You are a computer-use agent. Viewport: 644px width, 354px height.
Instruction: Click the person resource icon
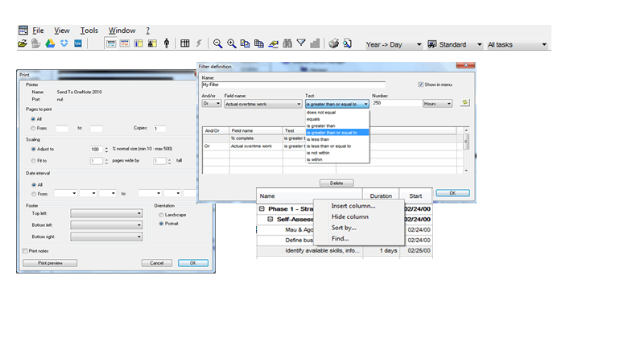167,43
